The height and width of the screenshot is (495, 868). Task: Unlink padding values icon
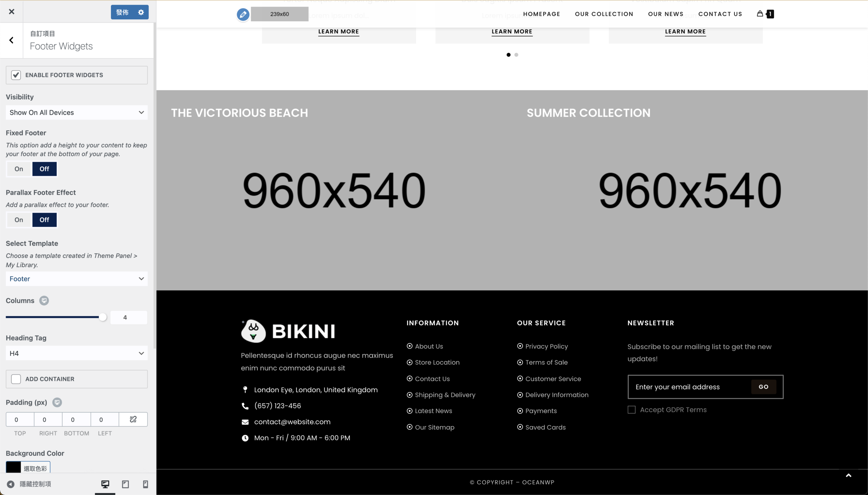tap(133, 419)
